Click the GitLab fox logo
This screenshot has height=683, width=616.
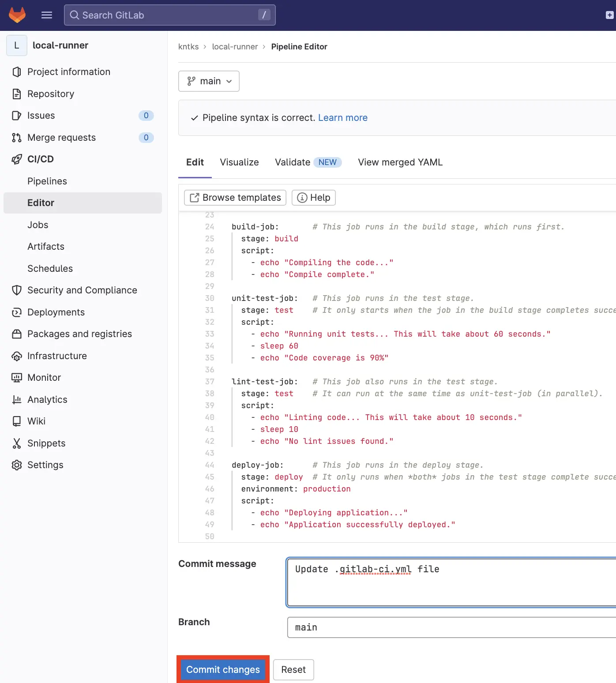[16, 15]
